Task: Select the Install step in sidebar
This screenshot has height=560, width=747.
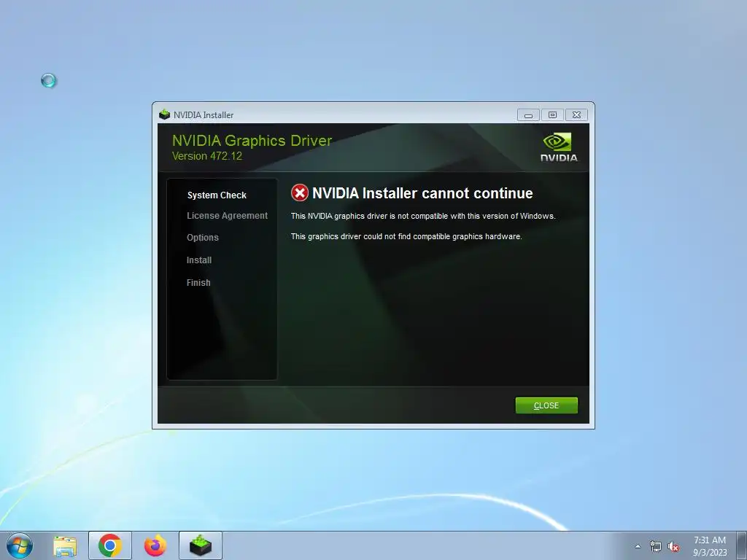Action: 199,260
